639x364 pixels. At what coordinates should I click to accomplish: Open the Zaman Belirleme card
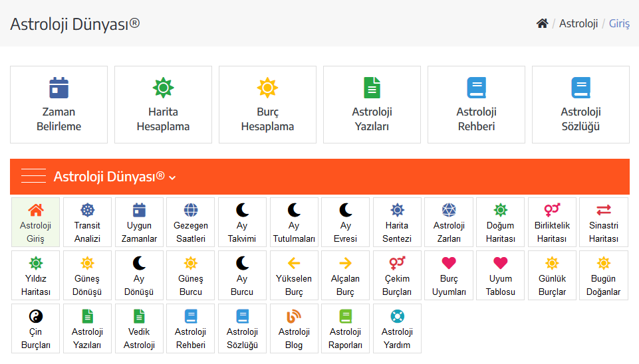59,105
